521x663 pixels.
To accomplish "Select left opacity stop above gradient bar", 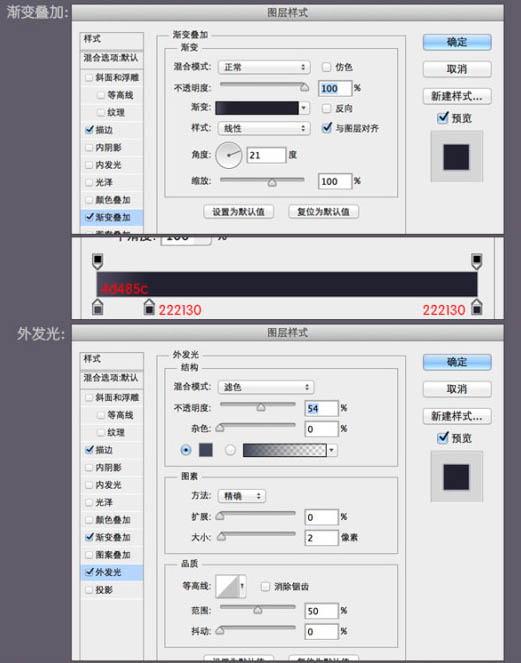I will [x=98, y=261].
